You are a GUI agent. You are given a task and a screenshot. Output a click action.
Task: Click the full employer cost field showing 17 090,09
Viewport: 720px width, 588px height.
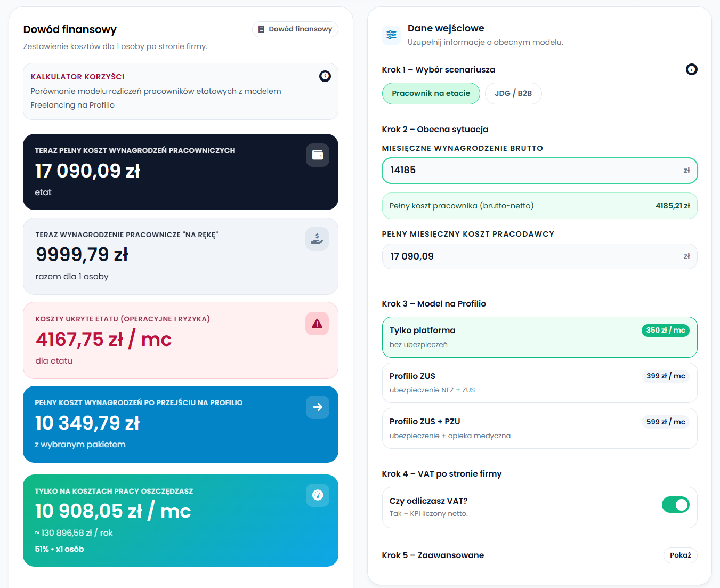click(x=533, y=256)
